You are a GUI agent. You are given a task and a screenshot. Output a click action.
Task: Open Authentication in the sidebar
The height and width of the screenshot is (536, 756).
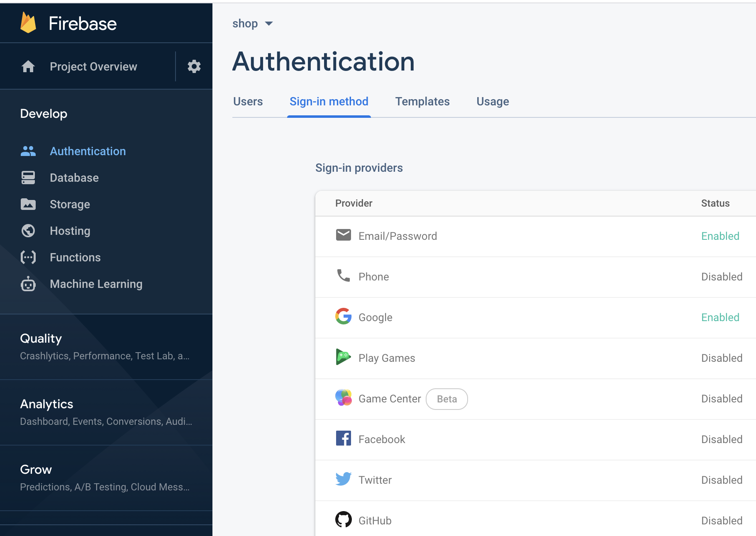coord(88,151)
